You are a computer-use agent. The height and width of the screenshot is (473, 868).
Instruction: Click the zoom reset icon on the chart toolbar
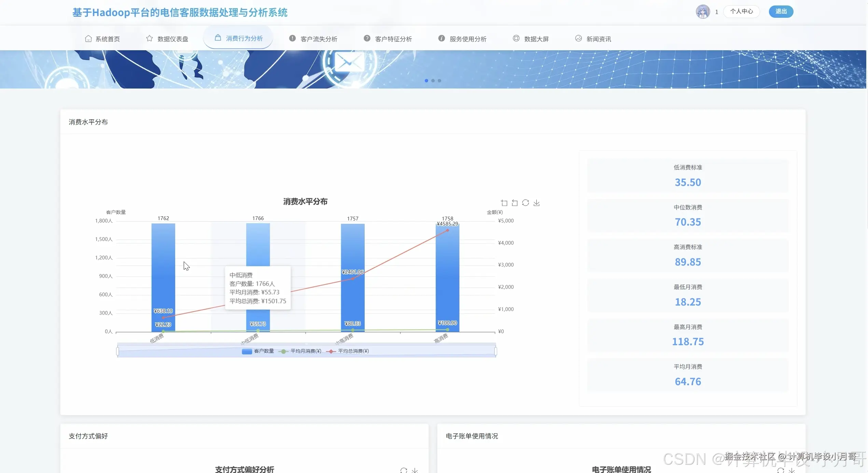tap(515, 203)
